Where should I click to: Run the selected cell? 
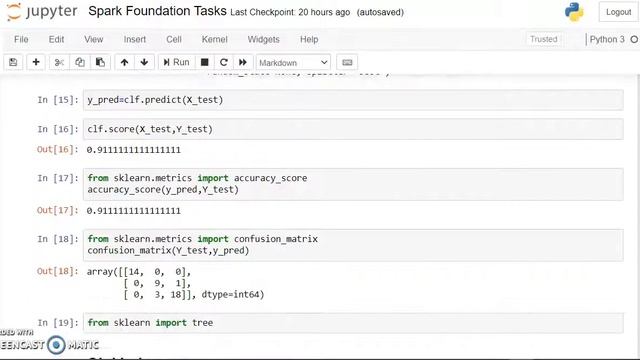click(176, 62)
